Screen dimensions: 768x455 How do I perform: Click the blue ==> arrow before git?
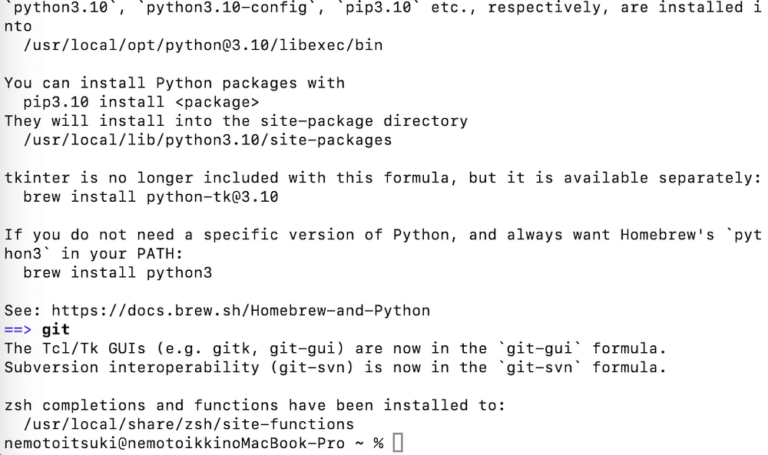(19, 329)
